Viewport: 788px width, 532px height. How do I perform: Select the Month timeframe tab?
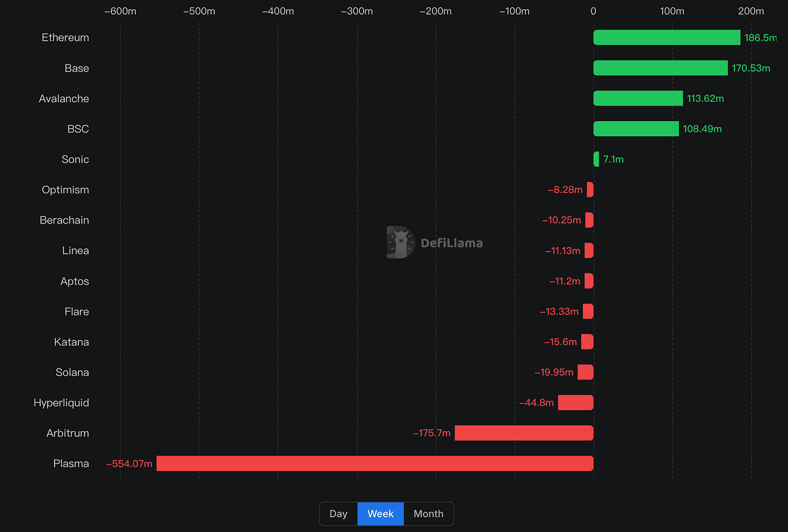pyautogui.click(x=429, y=514)
